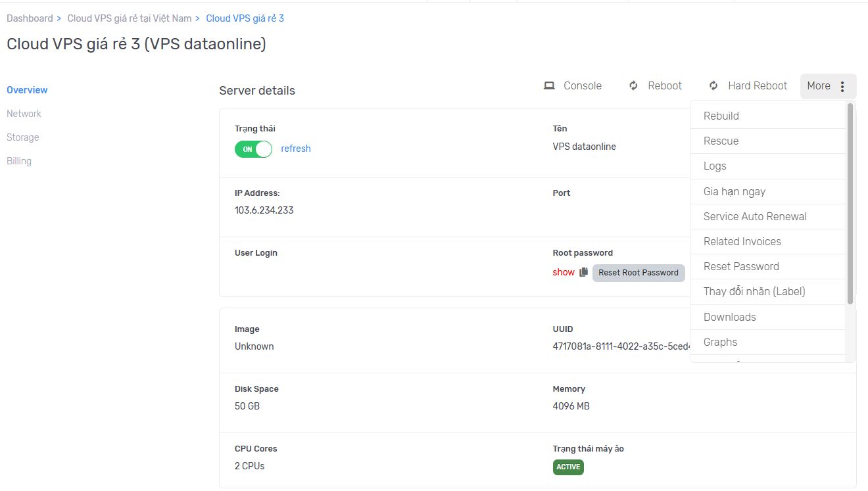Open the Overview sidebar tab

tap(27, 90)
